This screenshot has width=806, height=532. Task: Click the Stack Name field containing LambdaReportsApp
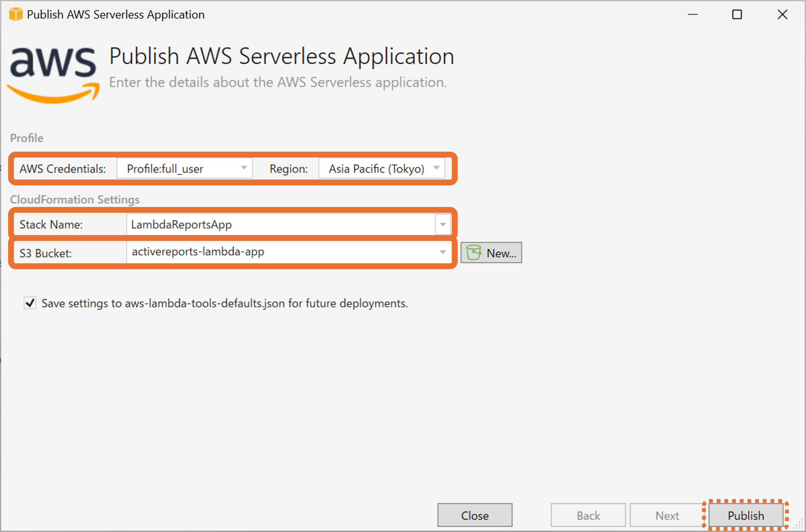(281, 225)
